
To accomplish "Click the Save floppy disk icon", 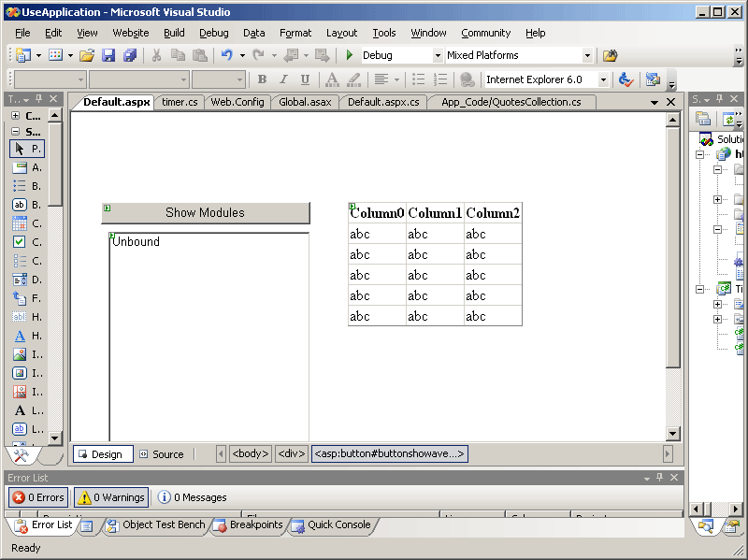I will pos(108,56).
